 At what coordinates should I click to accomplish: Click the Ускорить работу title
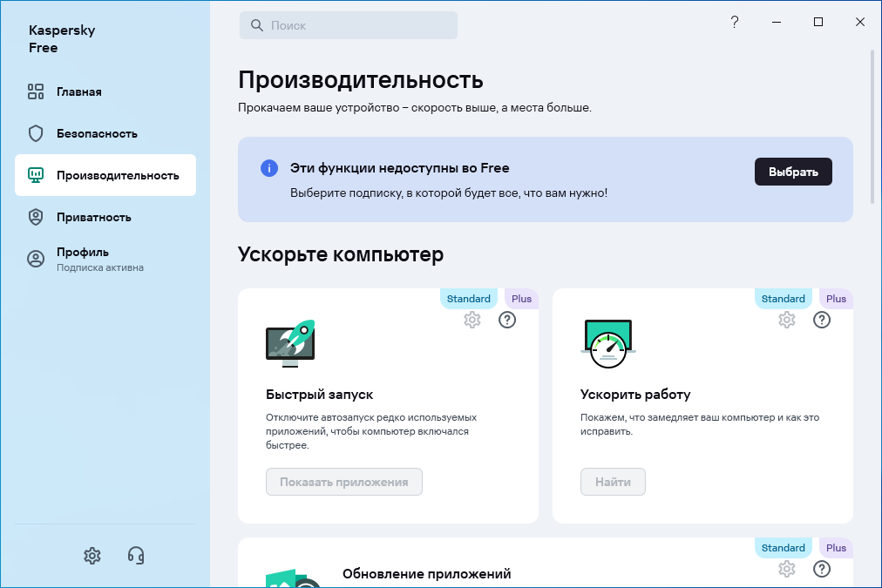coord(635,395)
